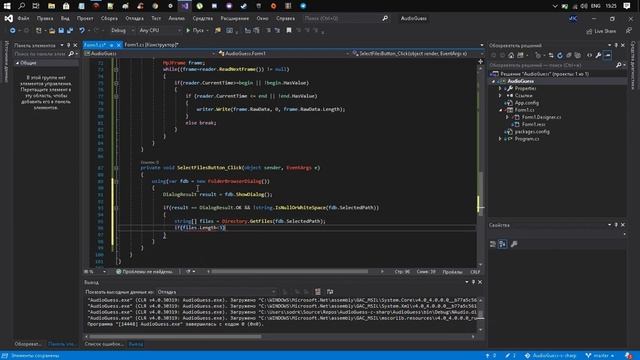Viewport: 640px width, 360px height.
Task: Open the Правка menu
Action: coord(45,18)
